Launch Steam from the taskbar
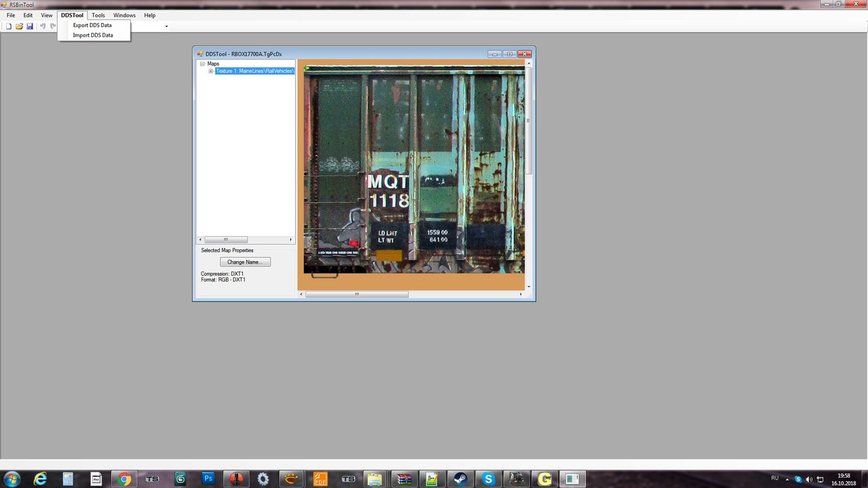868x488 pixels. coord(460,479)
